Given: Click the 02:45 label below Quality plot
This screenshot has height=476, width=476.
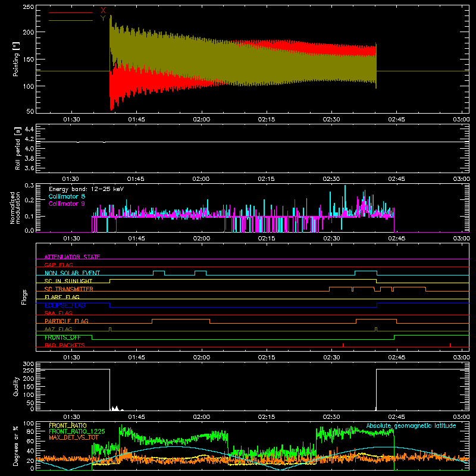Looking at the screenshot, I should click(396, 417).
